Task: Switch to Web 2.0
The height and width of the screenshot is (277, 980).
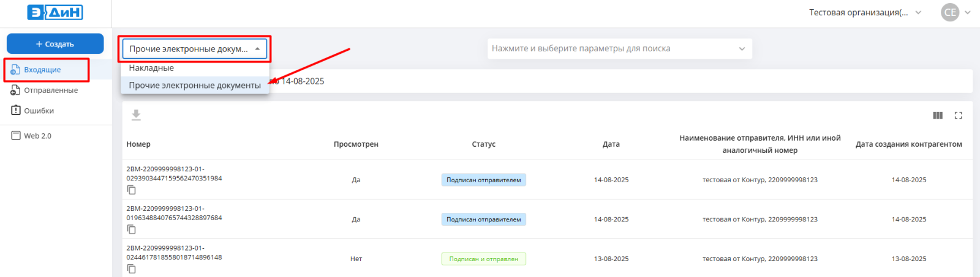Action: [x=37, y=136]
